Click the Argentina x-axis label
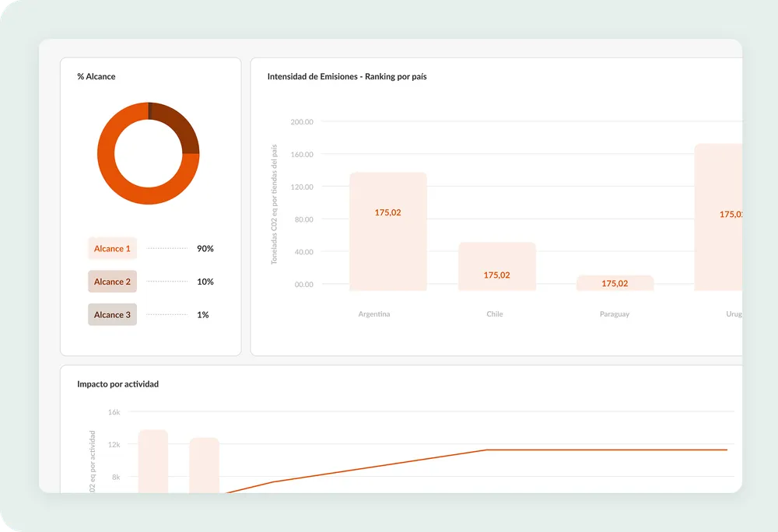 point(374,314)
